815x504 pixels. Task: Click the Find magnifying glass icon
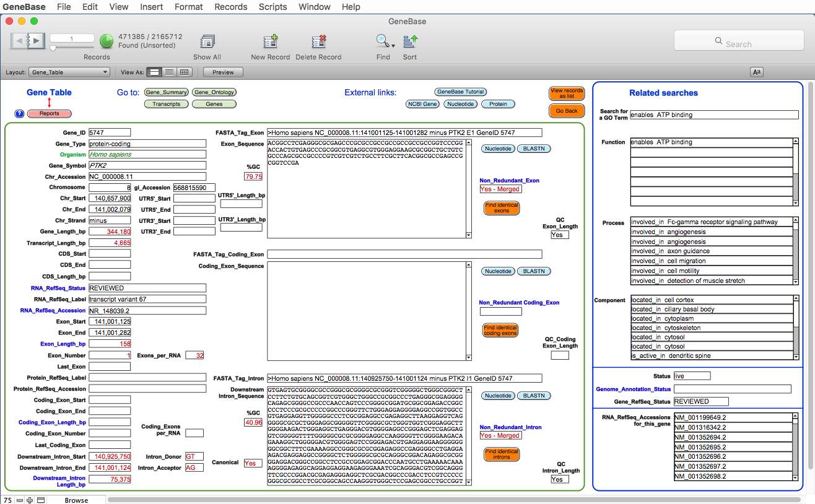coord(381,41)
